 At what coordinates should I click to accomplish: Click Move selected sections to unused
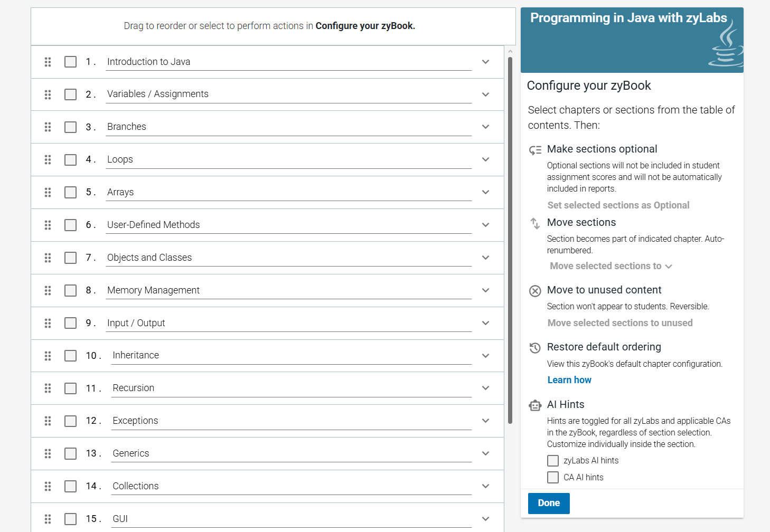620,323
